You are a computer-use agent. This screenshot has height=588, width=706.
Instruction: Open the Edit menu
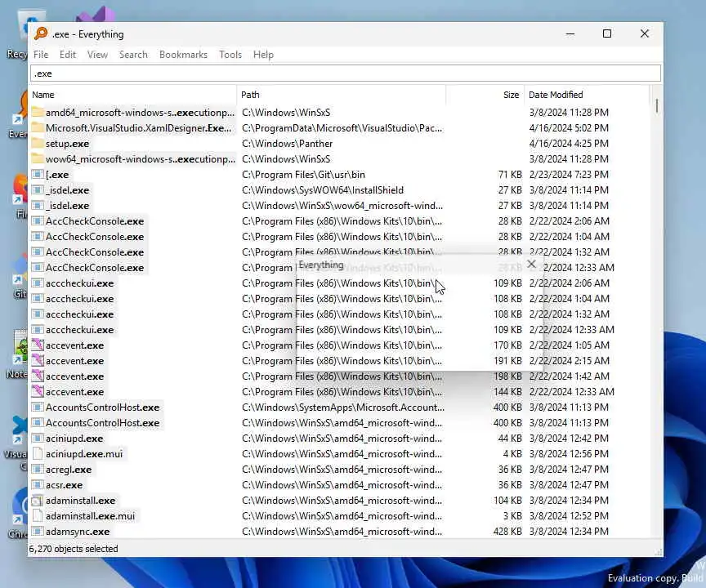tap(68, 55)
